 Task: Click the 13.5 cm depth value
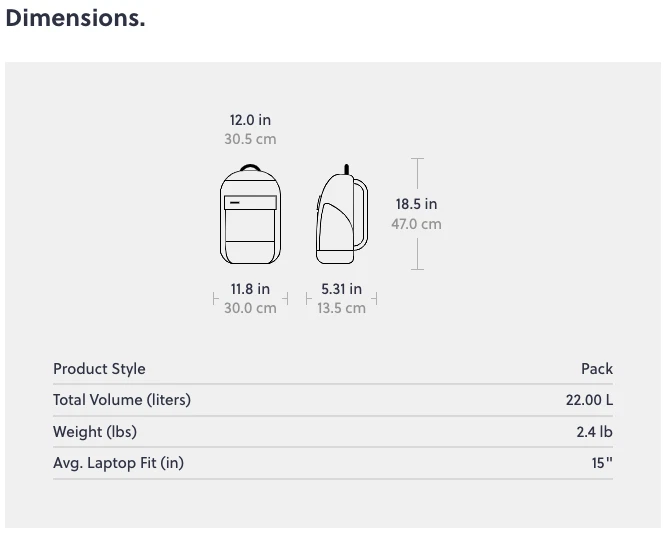click(341, 308)
